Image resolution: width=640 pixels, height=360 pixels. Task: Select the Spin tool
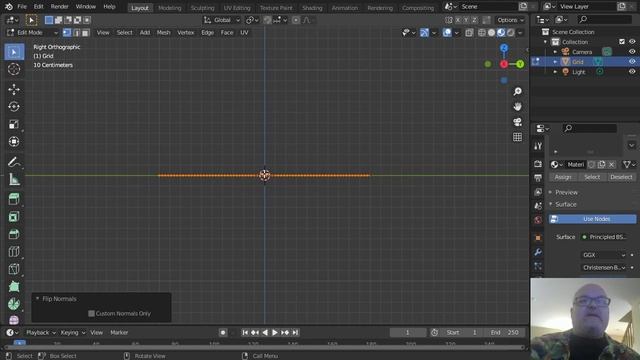(14, 304)
